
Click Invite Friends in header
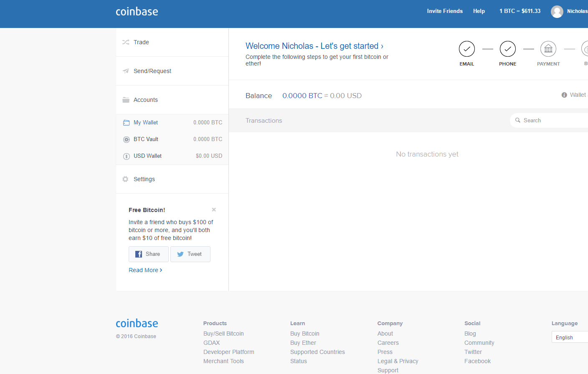pyautogui.click(x=445, y=11)
